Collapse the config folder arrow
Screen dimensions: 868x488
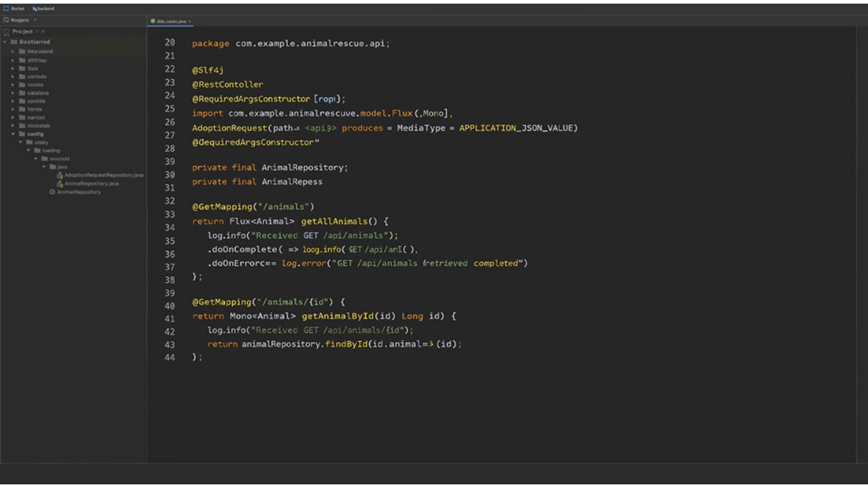pyautogui.click(x=13, y=134)
